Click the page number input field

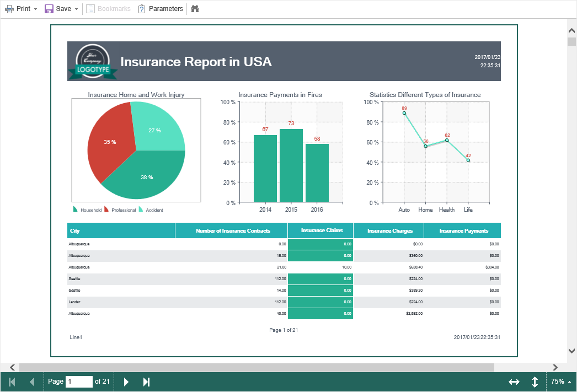(79, 382)
